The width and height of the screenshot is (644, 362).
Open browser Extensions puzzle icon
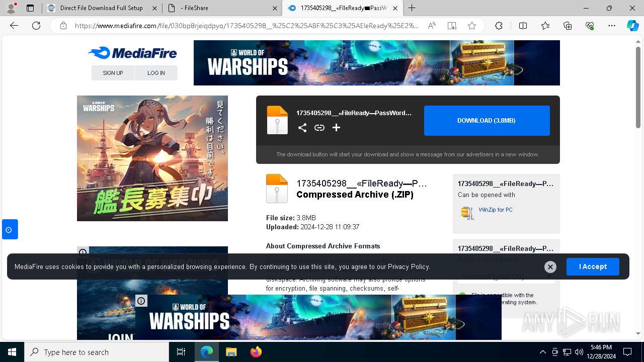(x=499, y=26)
